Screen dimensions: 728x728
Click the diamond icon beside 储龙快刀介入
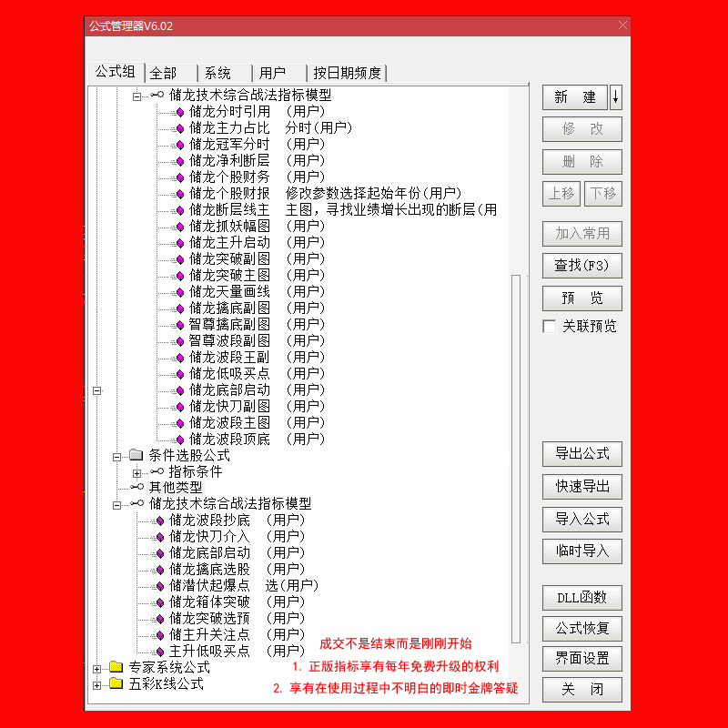click(x=160, y=537)
